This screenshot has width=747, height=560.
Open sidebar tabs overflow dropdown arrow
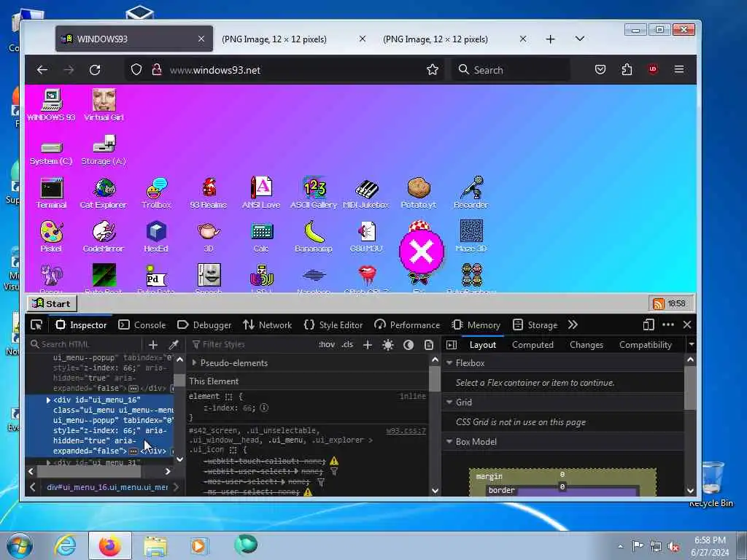(x=692, y=344)
